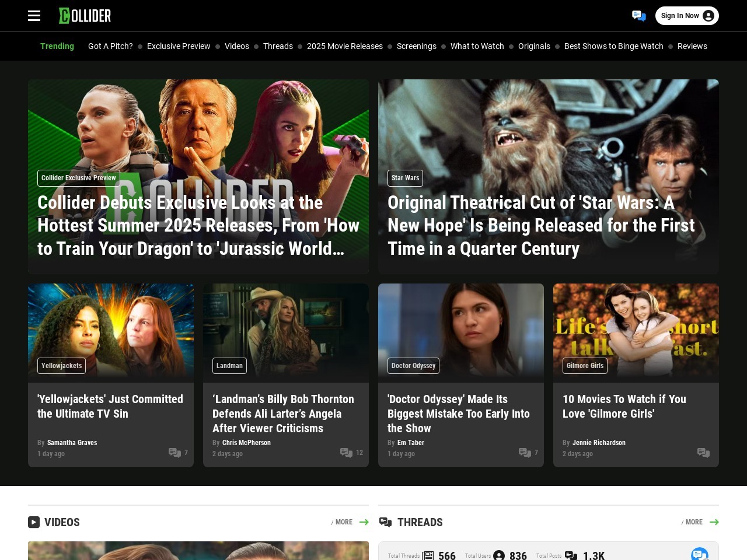Open What to Watch link
Screen dimensions: 747x560
pos(477,46)
